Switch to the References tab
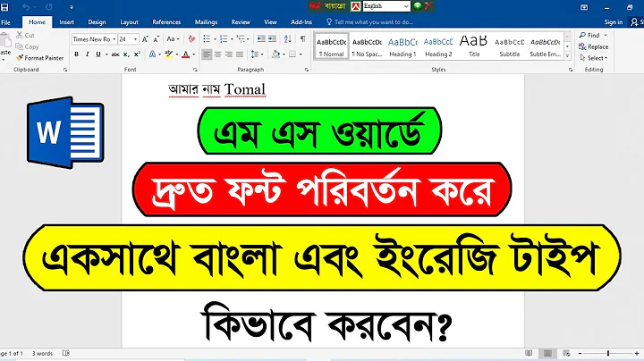The width and height of the screenshot is (644, 361). (x=166, y=22)
